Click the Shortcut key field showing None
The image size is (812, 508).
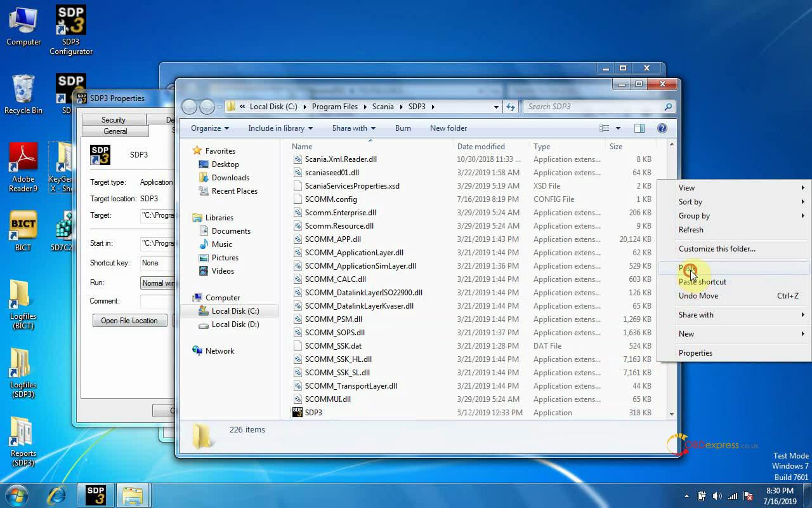click(157, 263)
